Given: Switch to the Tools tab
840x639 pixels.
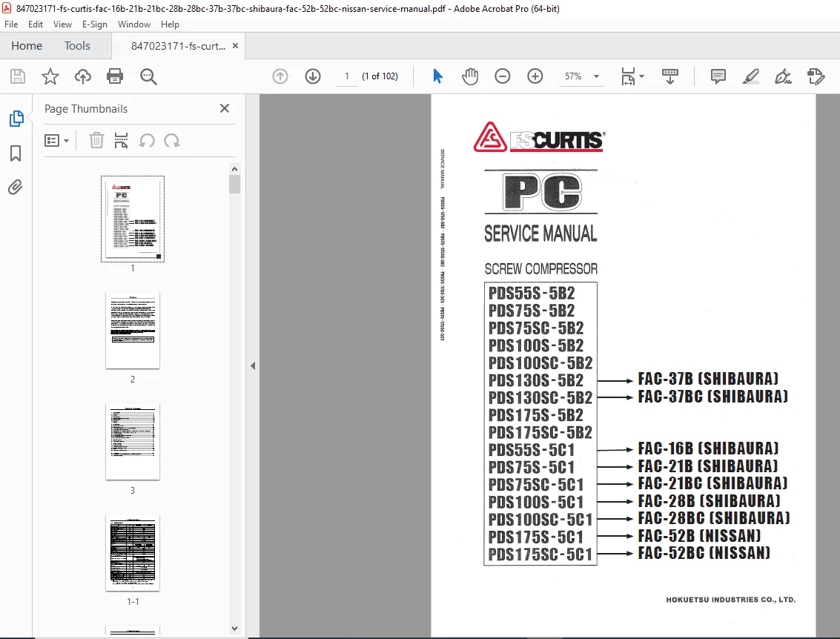Looking at the screenshot, I should coord(77,45).
